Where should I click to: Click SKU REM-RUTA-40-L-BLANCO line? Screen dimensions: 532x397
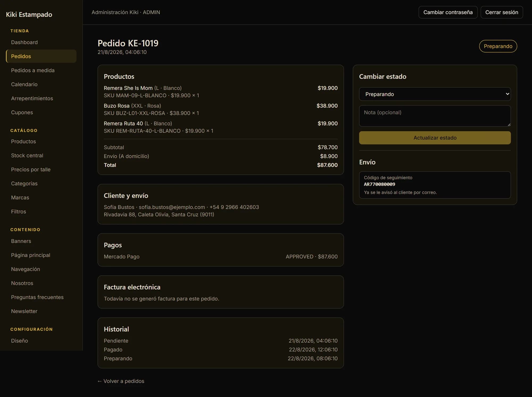click(x=159, y=131)
